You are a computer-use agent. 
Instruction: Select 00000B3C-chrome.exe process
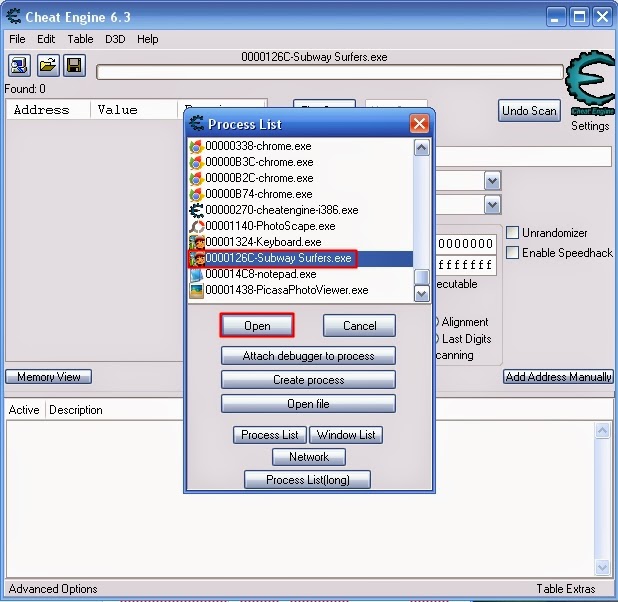(x=259, y=162)
